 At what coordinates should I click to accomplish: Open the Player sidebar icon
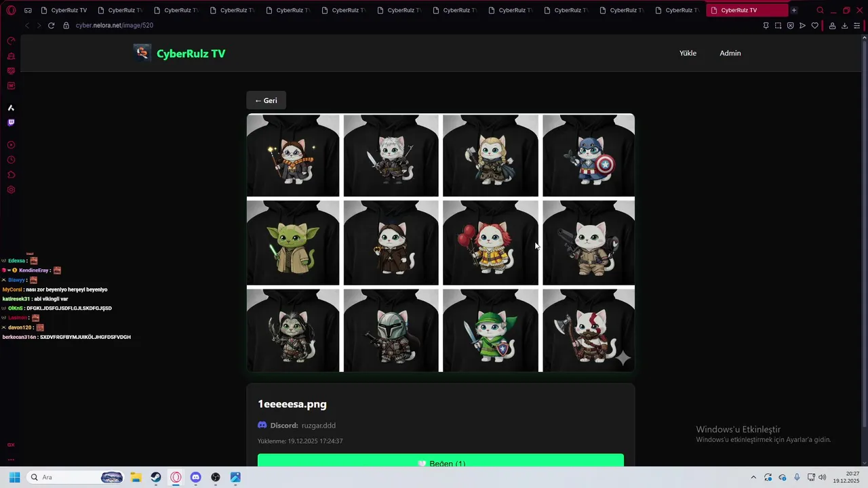(11, 145)
